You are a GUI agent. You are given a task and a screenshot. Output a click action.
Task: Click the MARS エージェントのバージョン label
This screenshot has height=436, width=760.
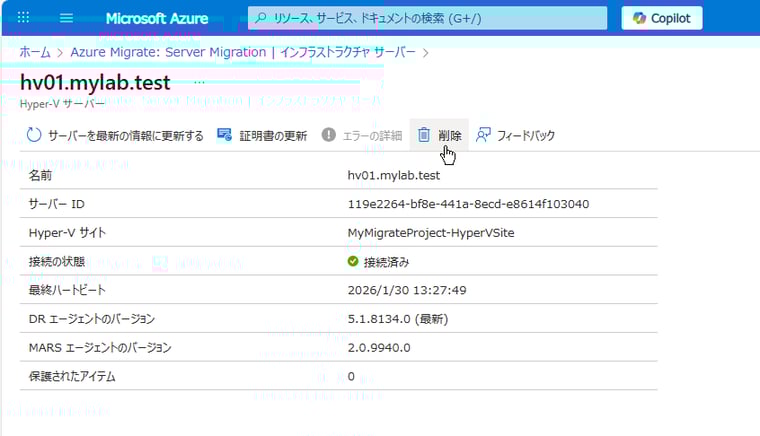(100, 348)
